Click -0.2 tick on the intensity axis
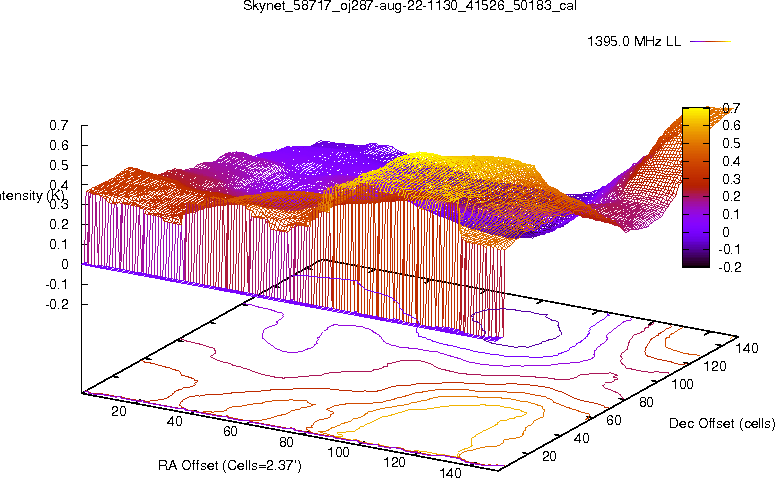 [x=57, y=304]
